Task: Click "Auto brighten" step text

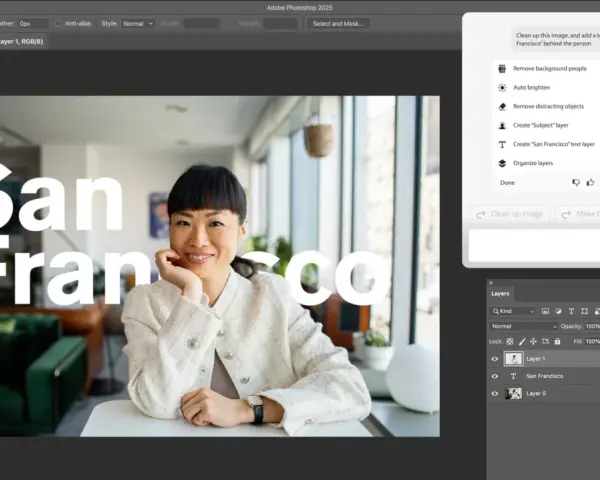Action: point(532,88)
